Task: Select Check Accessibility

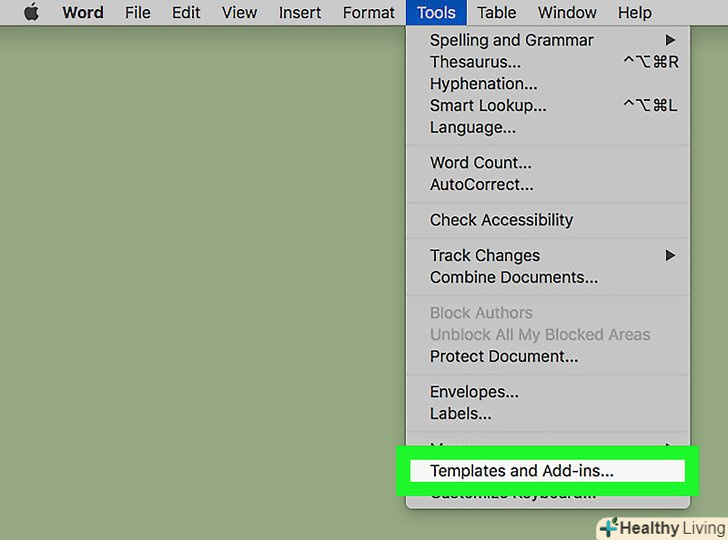Action: (x=501, y=220)
